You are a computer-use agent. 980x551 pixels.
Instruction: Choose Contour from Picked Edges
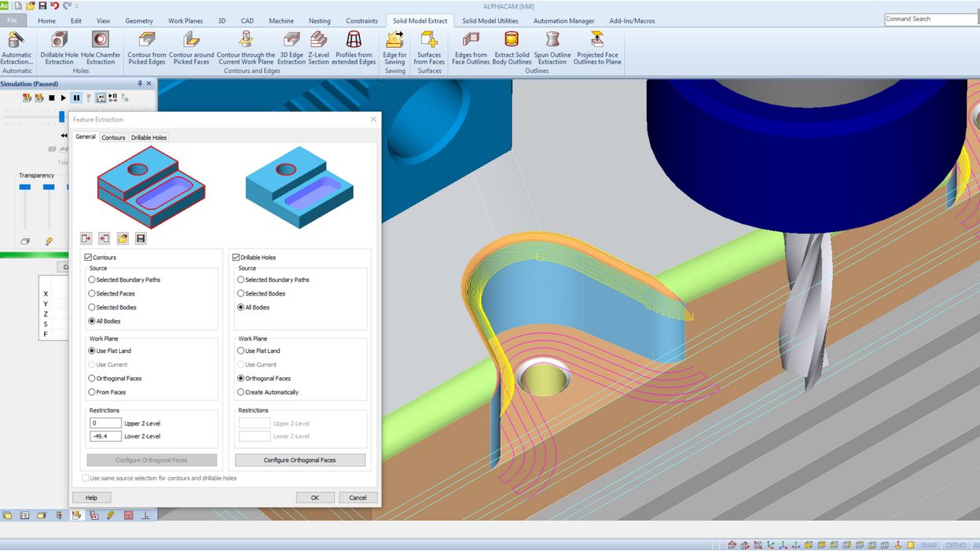coord(147,40)
